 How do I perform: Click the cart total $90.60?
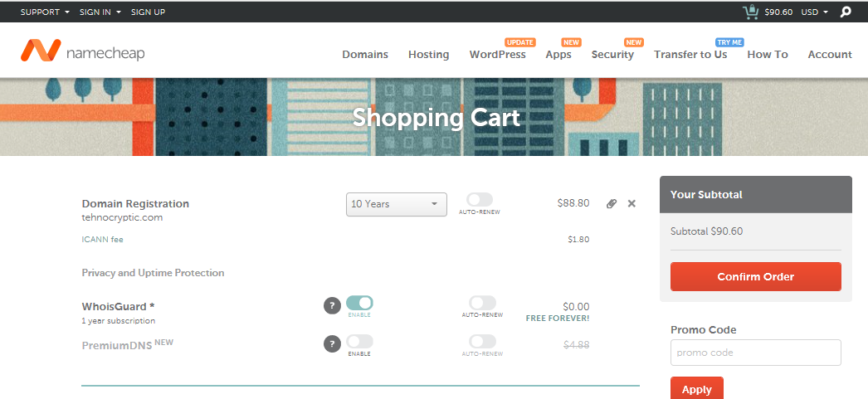[778, 12]
